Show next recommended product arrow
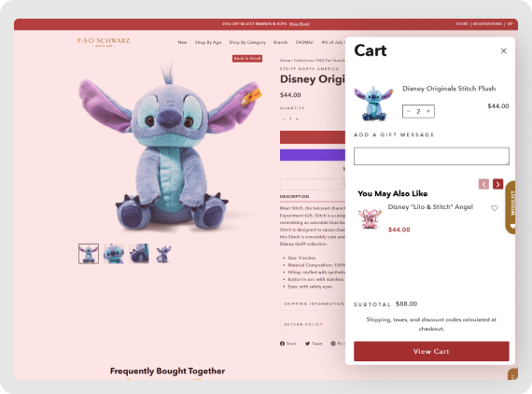 coord(497,184)
